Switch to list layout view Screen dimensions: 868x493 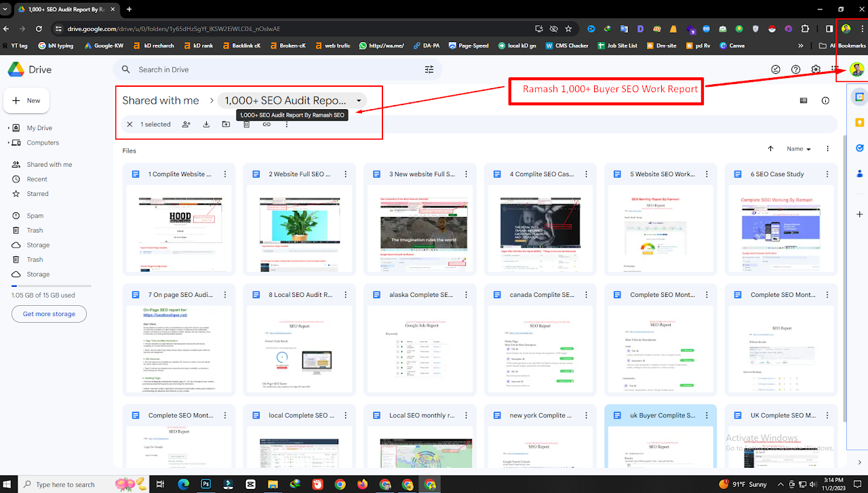click(804, 100)
